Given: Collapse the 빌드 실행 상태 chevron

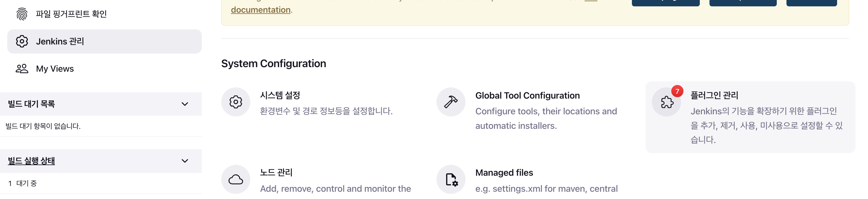Looking at the screenshot, I should pos(185,161).
